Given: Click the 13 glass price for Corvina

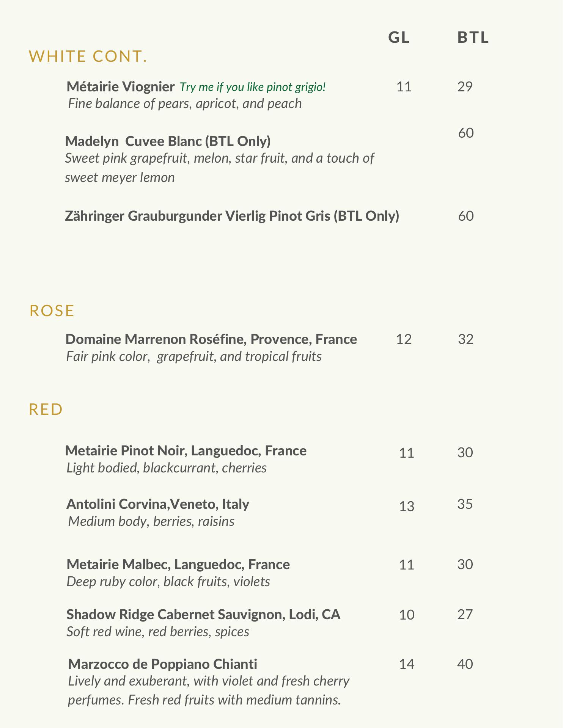Looking at the screenshot, I should [x=406, y=506].
